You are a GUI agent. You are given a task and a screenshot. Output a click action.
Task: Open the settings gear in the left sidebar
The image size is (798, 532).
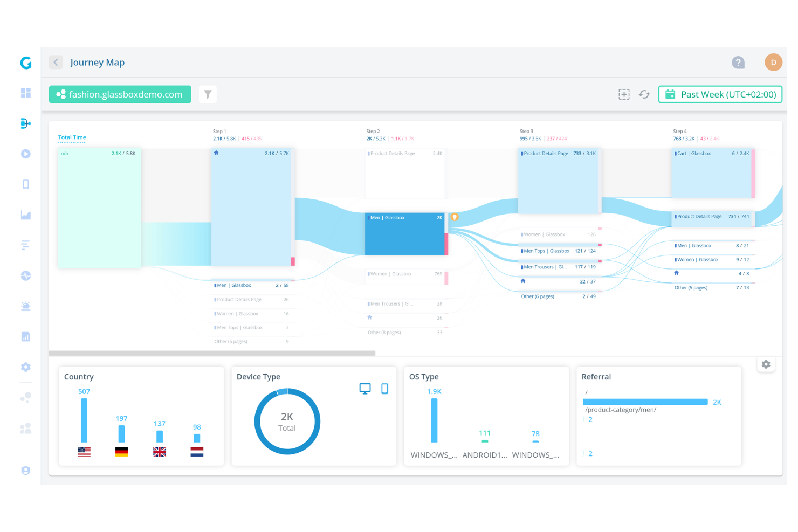point(25,367)
